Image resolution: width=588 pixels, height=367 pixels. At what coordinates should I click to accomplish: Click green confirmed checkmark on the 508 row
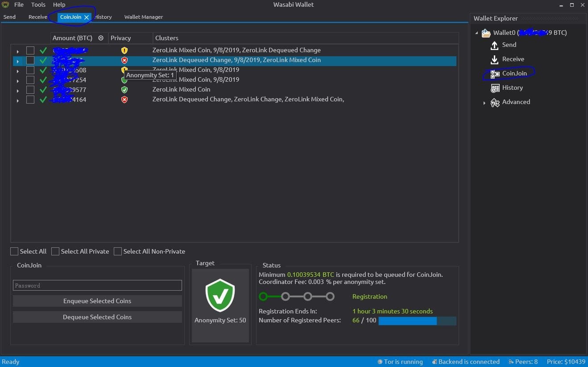(43, 70)
